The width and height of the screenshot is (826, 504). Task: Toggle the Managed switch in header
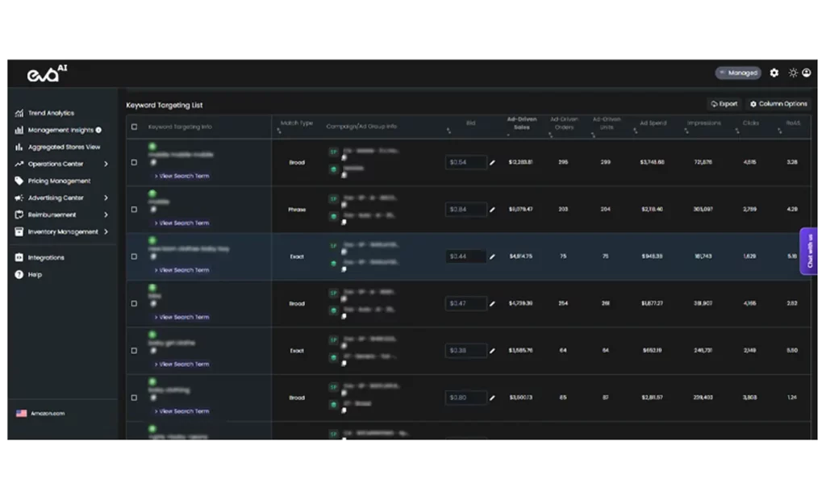(x=737, y=73)
